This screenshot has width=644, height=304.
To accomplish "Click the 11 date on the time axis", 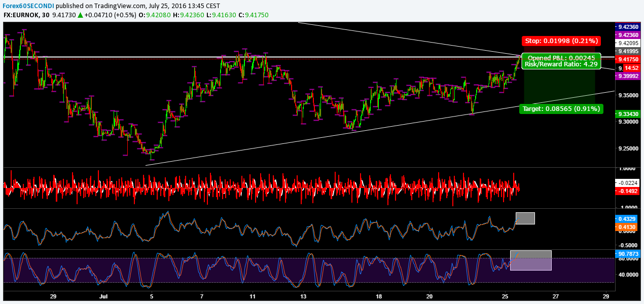I will [252, 296].
